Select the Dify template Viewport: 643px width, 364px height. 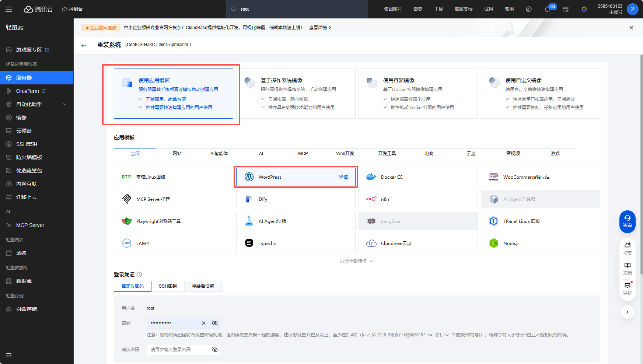coord(296,199)
